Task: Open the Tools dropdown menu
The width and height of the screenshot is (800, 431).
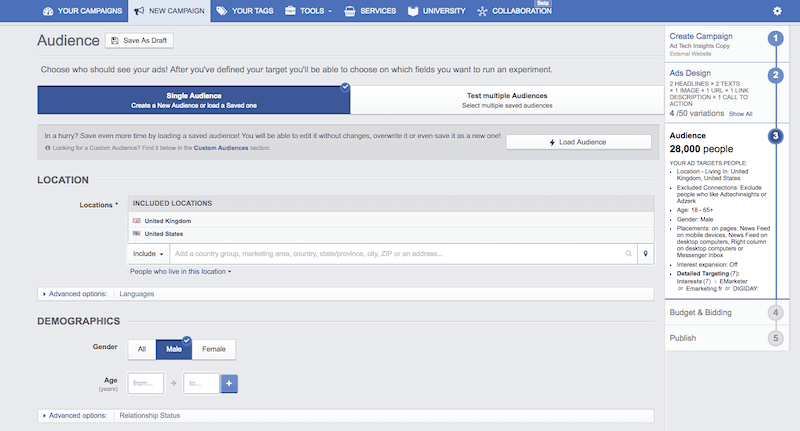Action: click(308, 11)
